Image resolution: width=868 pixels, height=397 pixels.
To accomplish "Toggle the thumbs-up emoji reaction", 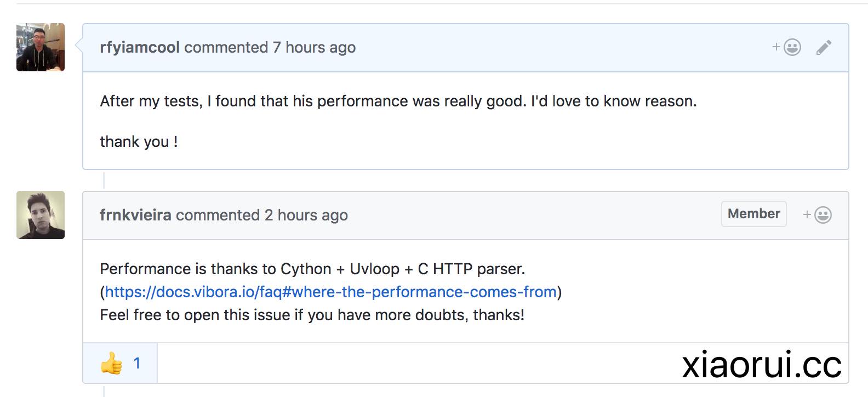I will tap(111, 363).
